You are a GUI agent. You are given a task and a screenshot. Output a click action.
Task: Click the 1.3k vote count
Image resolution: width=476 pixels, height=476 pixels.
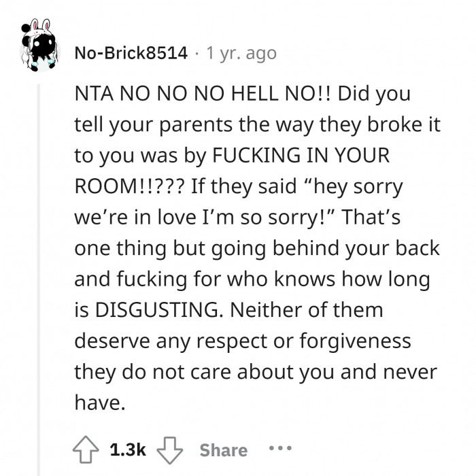126,450
